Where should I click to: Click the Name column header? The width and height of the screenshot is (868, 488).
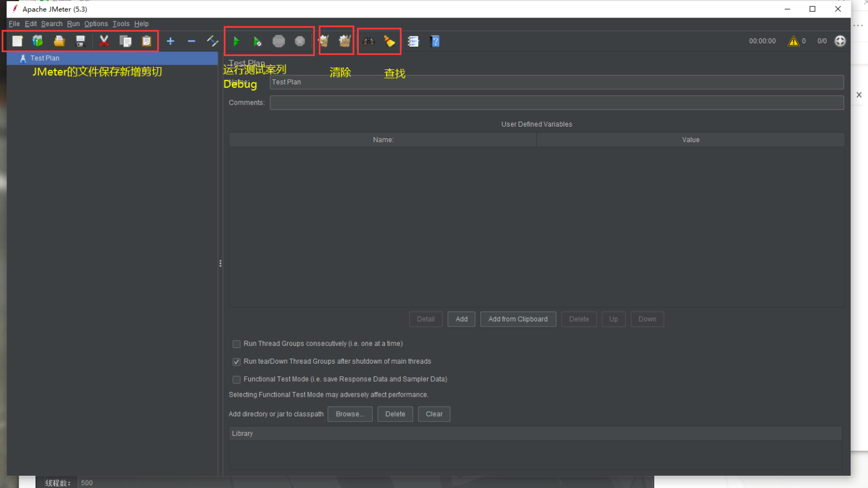point(382,140)
